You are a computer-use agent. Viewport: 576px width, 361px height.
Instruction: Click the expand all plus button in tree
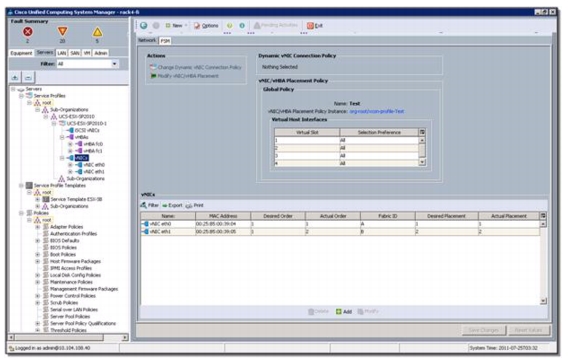pyautogui.click(x=15, y=77)
